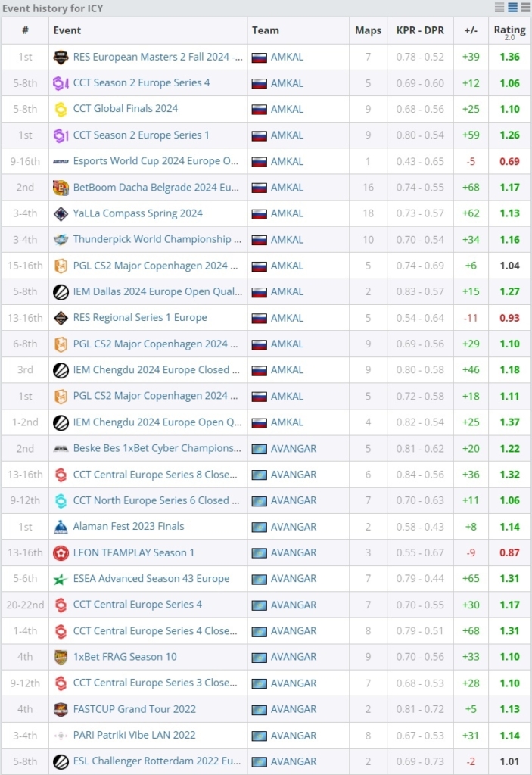
Task: Open FASTCUP Grand Tour 2022 link
Action: click(x=135, y=709)
